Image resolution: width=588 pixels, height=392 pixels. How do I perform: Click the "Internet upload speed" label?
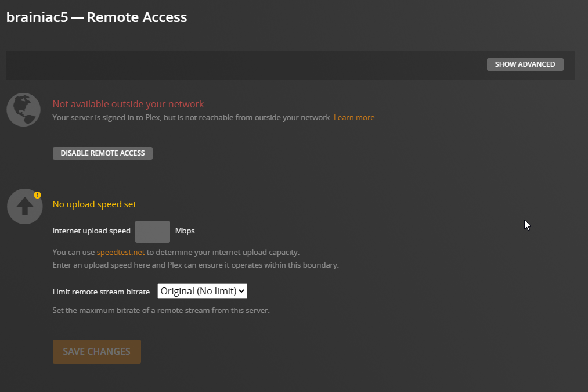point(91,231)
